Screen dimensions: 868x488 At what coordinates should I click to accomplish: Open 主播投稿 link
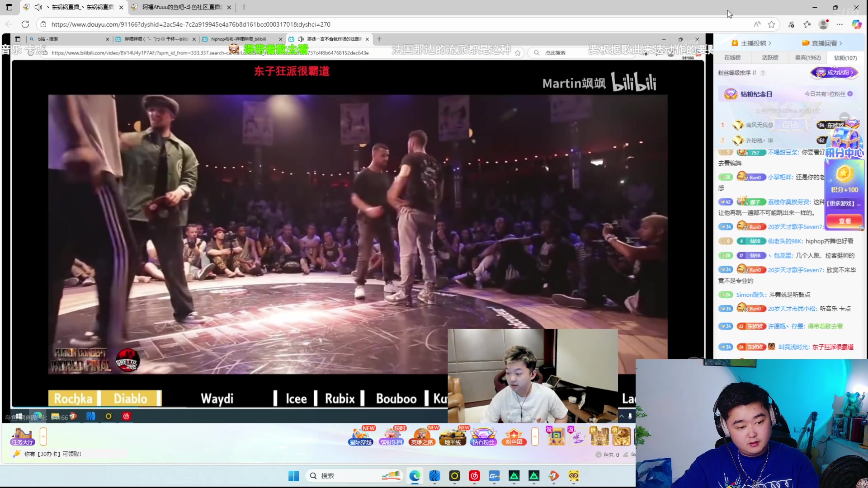pos(751,43)
